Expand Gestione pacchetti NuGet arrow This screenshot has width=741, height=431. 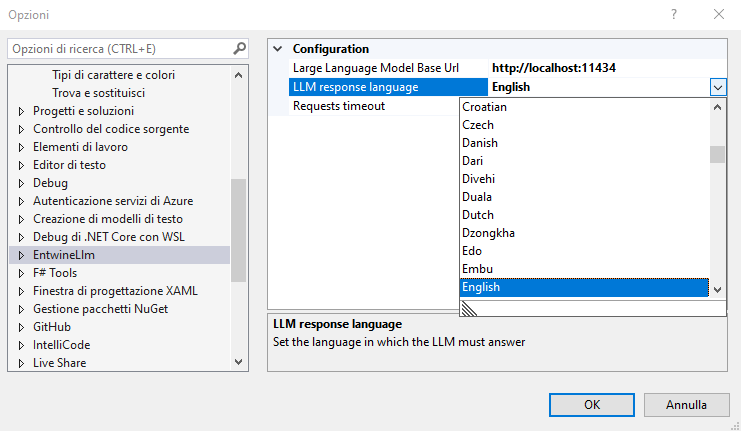coord(21,309)
